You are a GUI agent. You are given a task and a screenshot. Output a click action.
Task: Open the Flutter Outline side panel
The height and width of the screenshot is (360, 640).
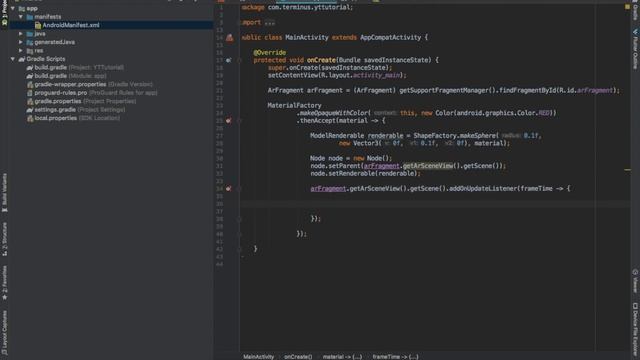click(x=635, y=49)
